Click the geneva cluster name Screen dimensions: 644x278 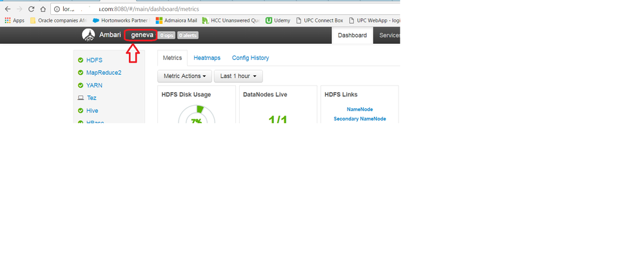point(142,35)
